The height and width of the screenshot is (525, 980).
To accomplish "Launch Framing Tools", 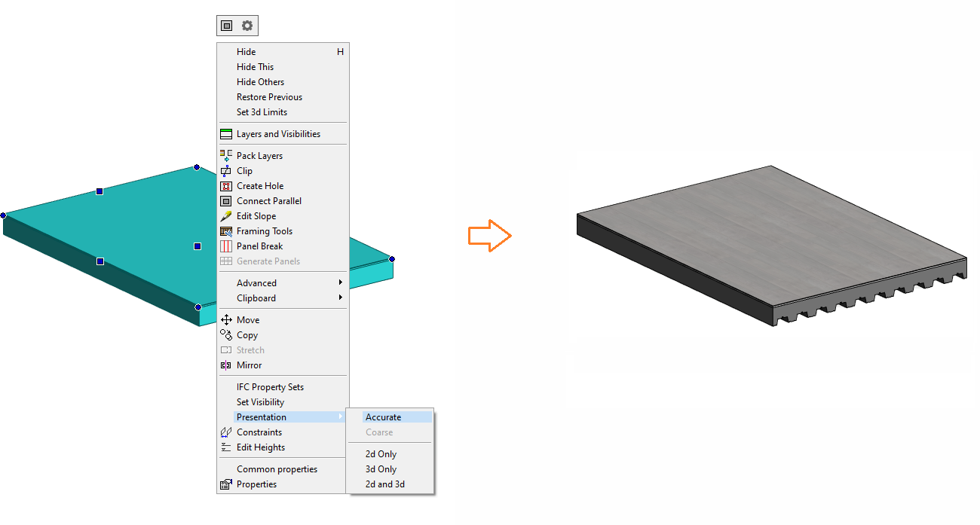I will (264, 231).
